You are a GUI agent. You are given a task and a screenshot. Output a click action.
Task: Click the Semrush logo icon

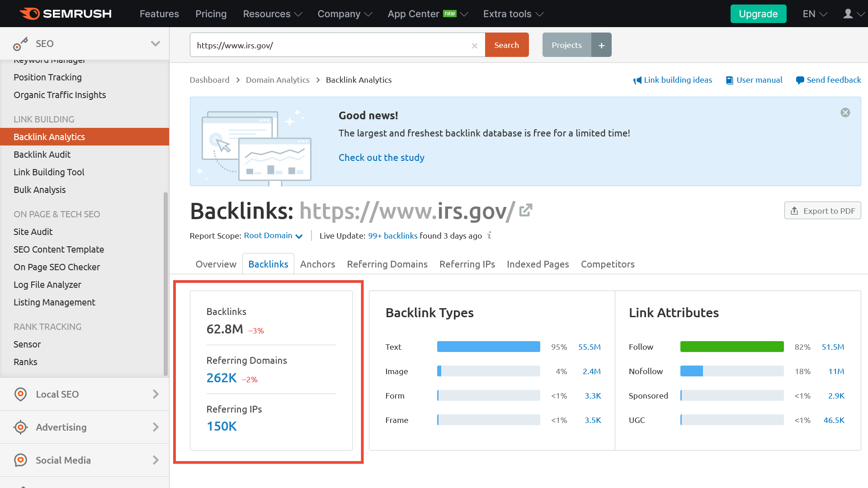click(x=30, y=14)
